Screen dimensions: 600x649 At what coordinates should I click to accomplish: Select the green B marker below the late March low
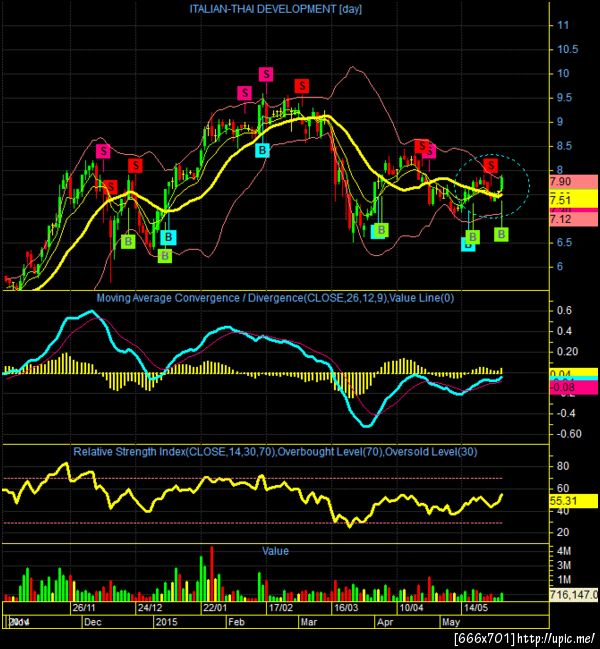coord(382,230)
